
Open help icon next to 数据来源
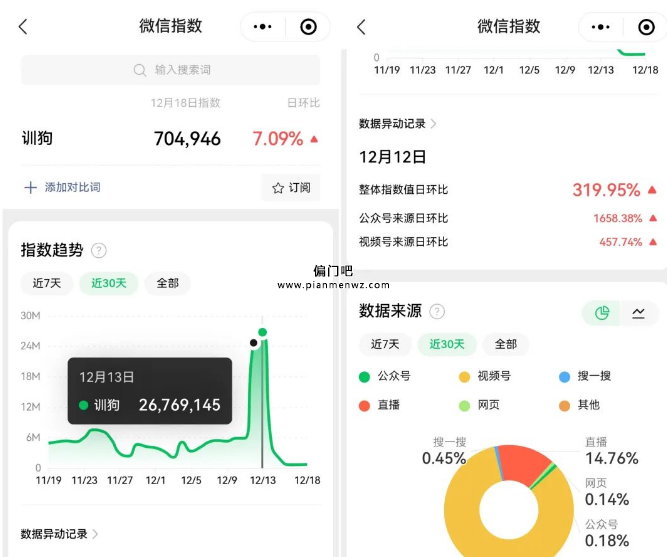[x=437, y=311]
